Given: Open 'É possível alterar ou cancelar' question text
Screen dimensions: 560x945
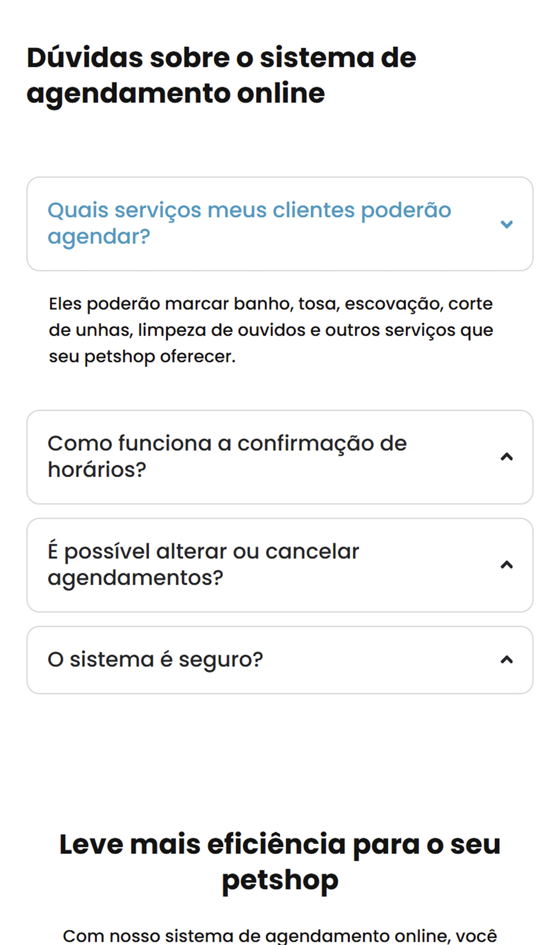Looking at the screenshot, I should [203, 552].
